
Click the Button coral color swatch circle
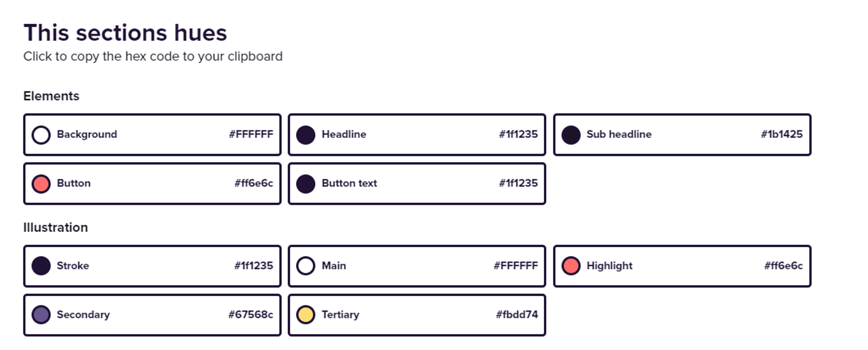click(41, 184)
